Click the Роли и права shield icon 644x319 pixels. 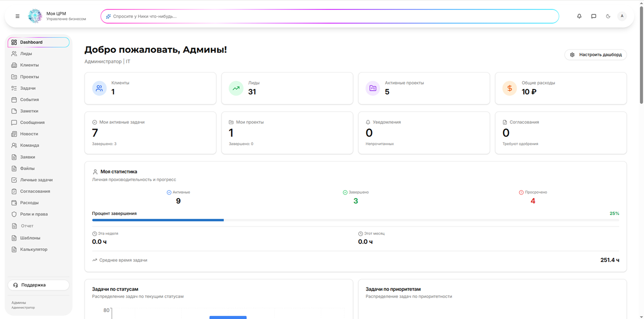point(14,214)
